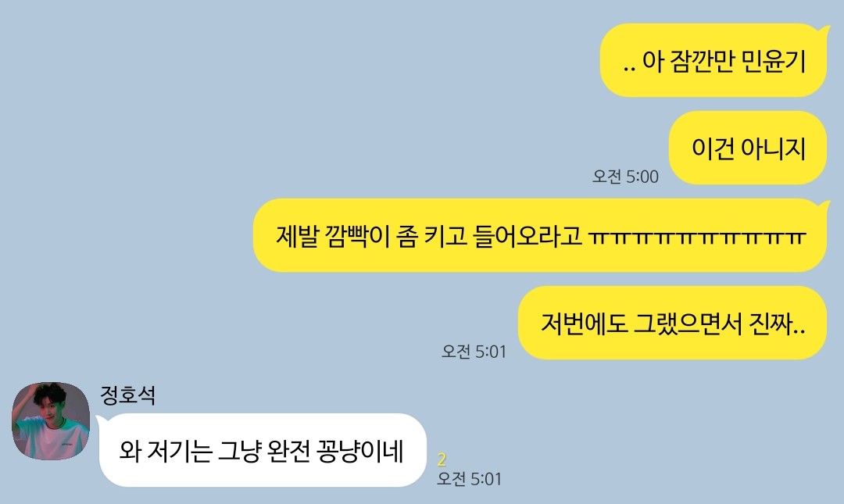The height and width of the screenshot is (504, 844).
Task: Click the word 아니지 in the second bubble
Action: (773, 148)
